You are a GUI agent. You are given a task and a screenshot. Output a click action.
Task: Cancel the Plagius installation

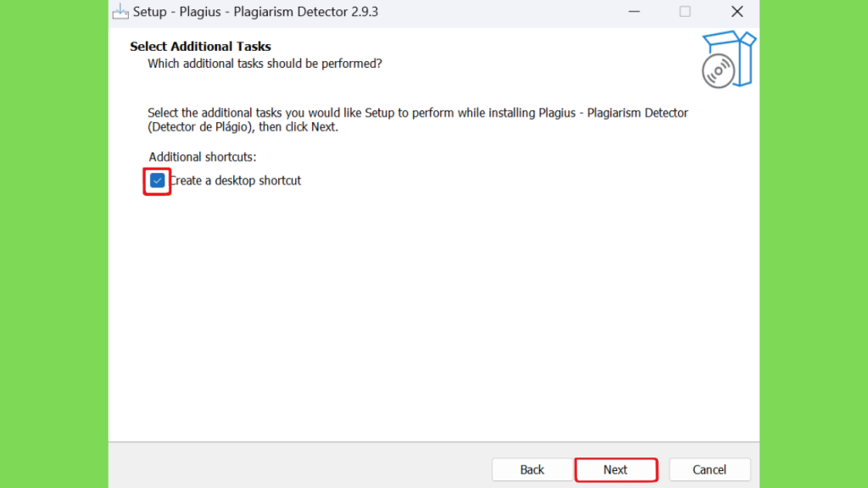point(709,469)
